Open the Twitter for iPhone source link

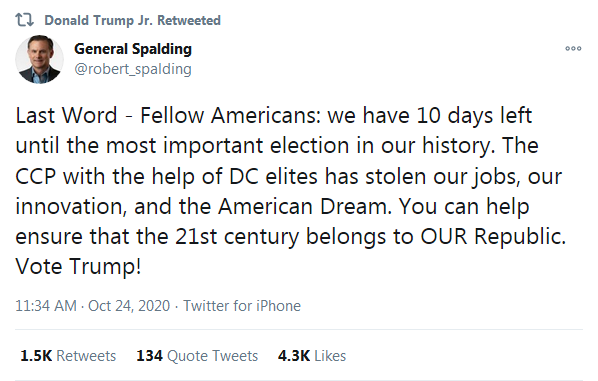[242, 306]
